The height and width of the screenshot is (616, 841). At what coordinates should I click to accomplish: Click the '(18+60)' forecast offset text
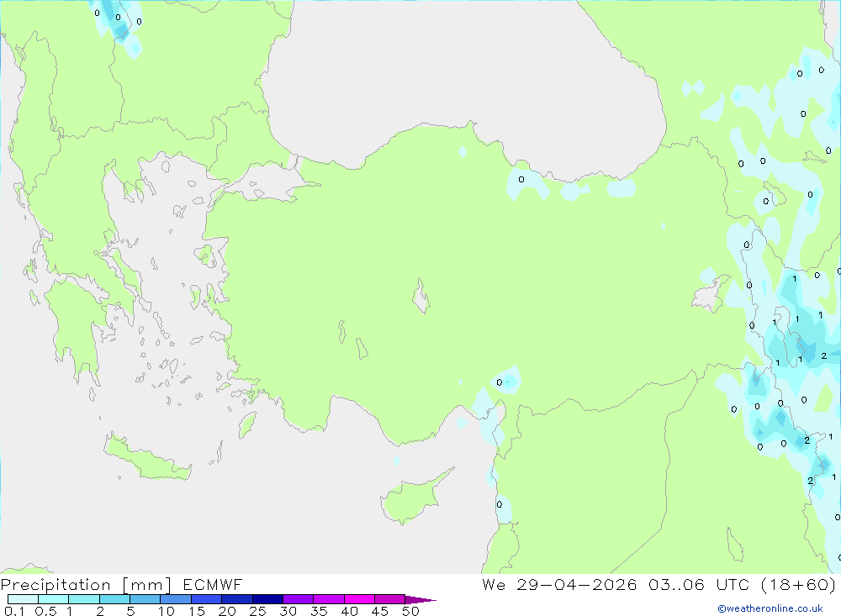coord(798,584)
